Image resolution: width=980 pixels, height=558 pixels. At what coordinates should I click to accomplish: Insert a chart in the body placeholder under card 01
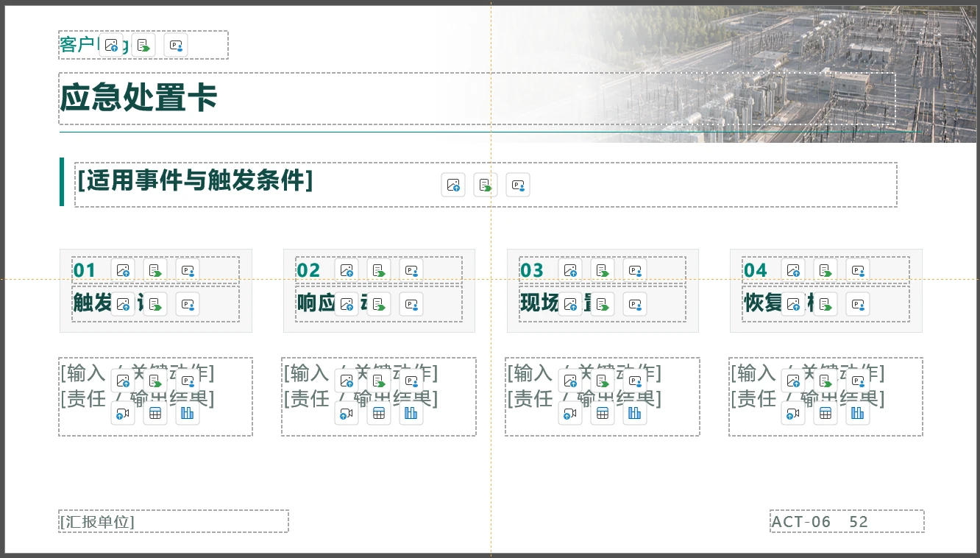(x=188, y=413)
